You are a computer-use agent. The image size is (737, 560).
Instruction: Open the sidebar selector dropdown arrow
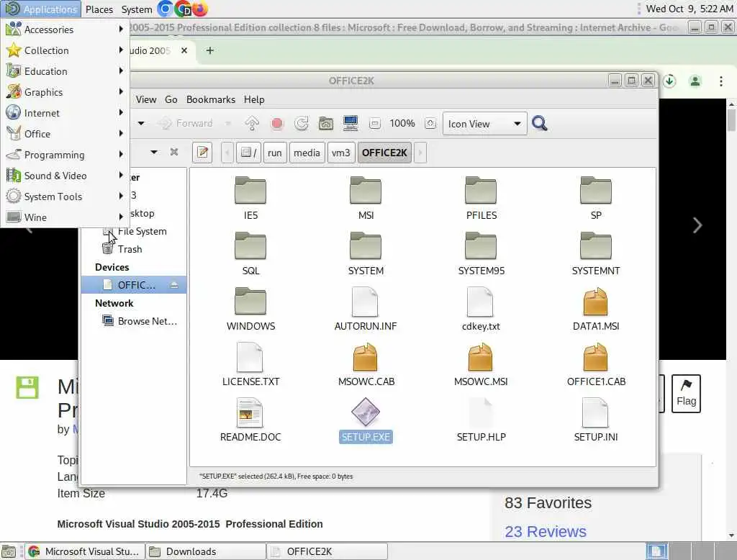point(153,153)
